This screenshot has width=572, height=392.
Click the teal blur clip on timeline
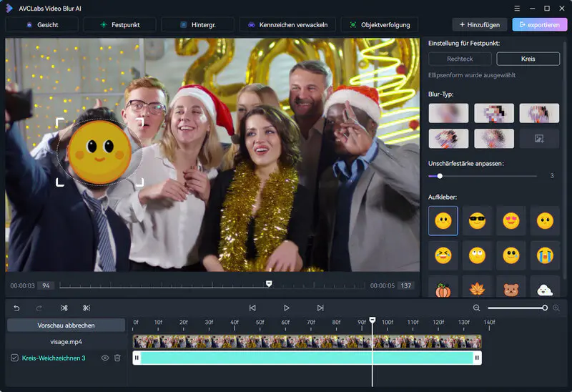pos(307,358)
